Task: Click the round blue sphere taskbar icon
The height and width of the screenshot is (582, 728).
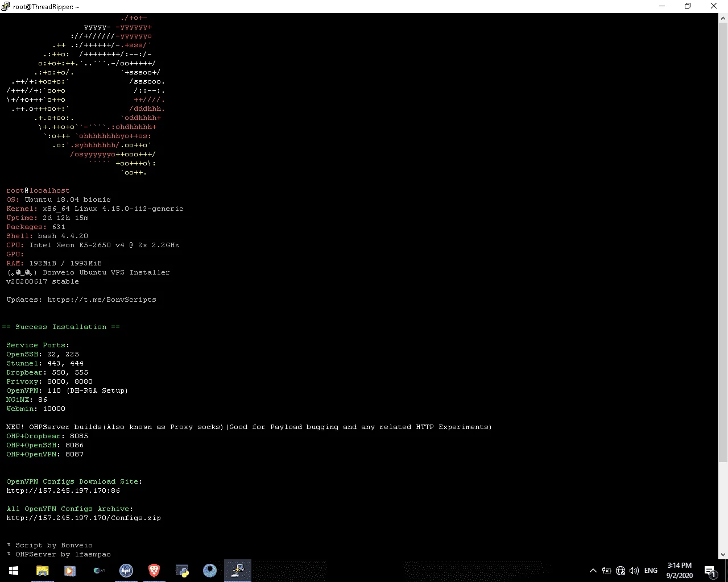Action: click(210, 570)
